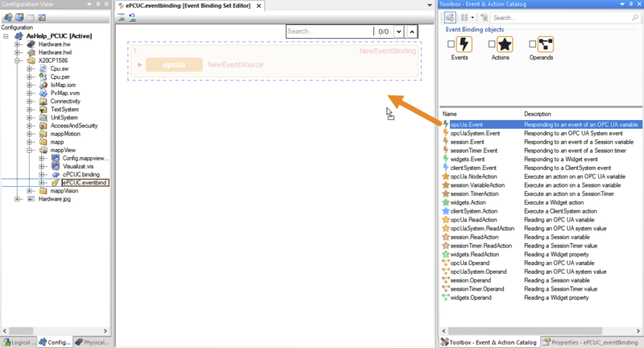
Task: Tick the Events checkbox
Action: click(x=451, y=44)
